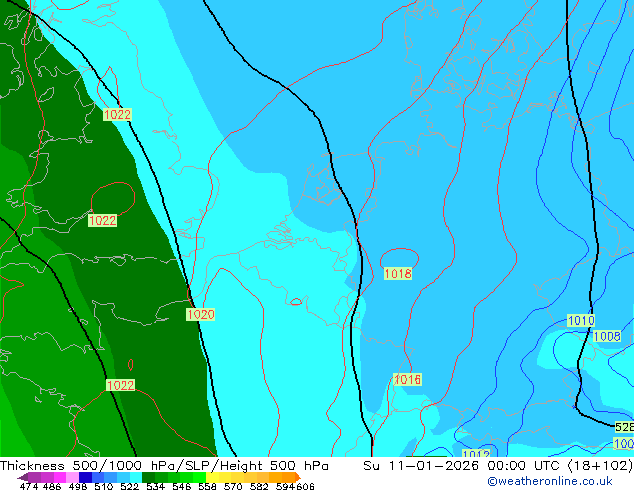634x490 pixels.
Task: Click the legend value 498
Action: click(x=78, y=486)
